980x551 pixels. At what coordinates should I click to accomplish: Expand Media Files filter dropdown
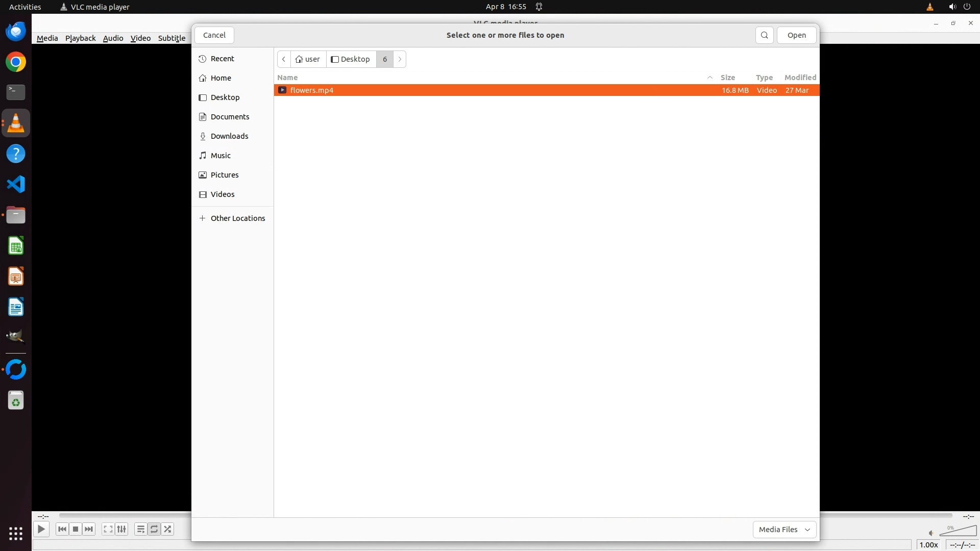(784, 530)
